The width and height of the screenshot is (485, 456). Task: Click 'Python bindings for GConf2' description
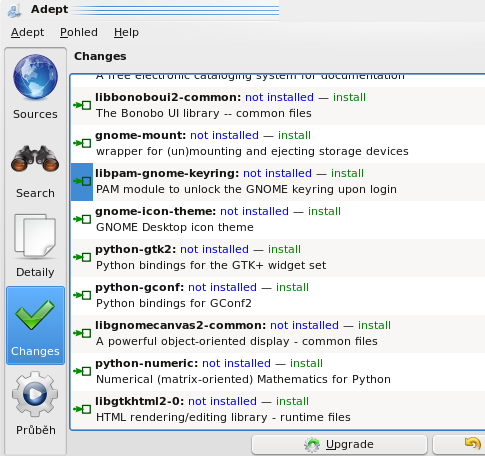[174, 303]
